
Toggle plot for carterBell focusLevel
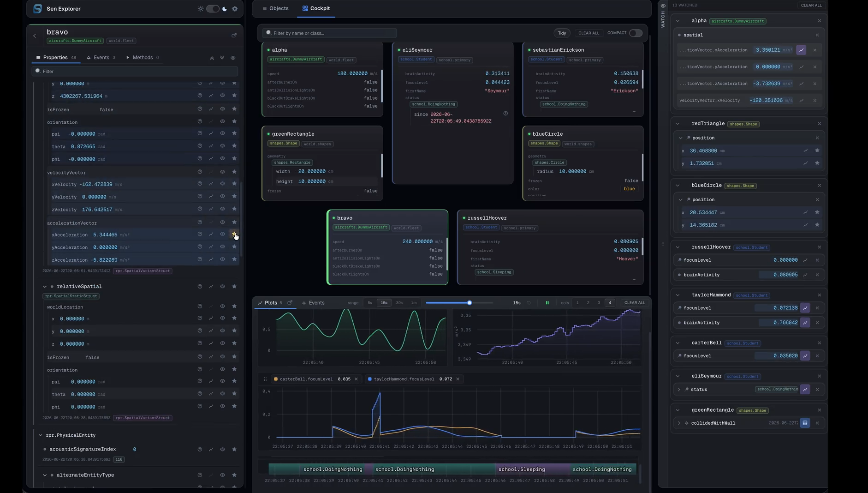(805, 356)
